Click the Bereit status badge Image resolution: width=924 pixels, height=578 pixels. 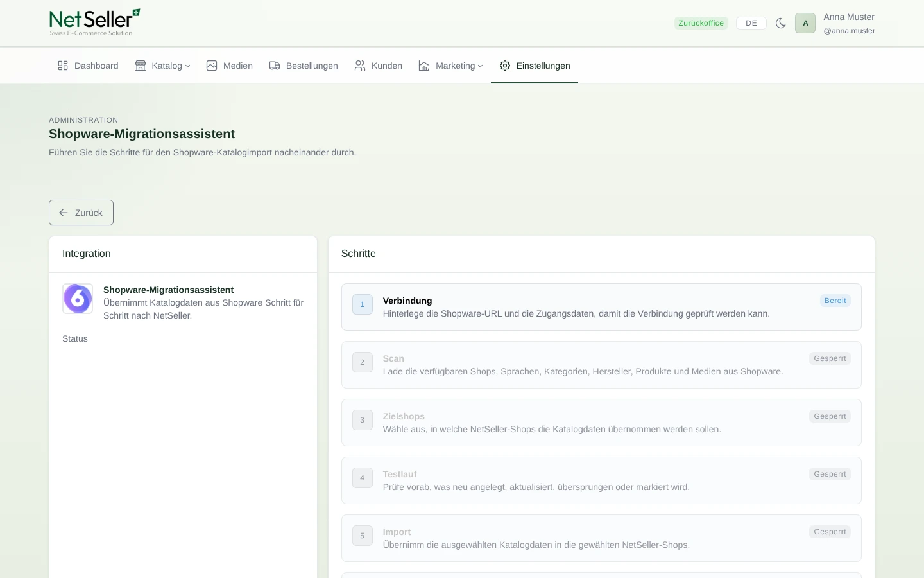[835, 301]
